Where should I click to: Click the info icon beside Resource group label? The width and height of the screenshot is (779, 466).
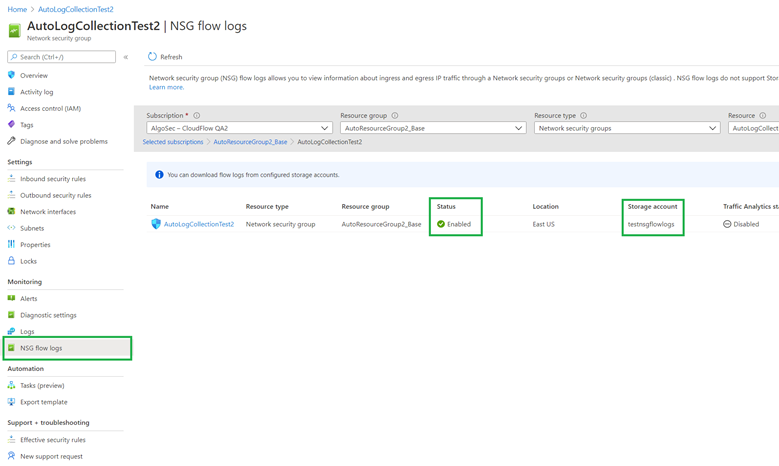[395, 115]
